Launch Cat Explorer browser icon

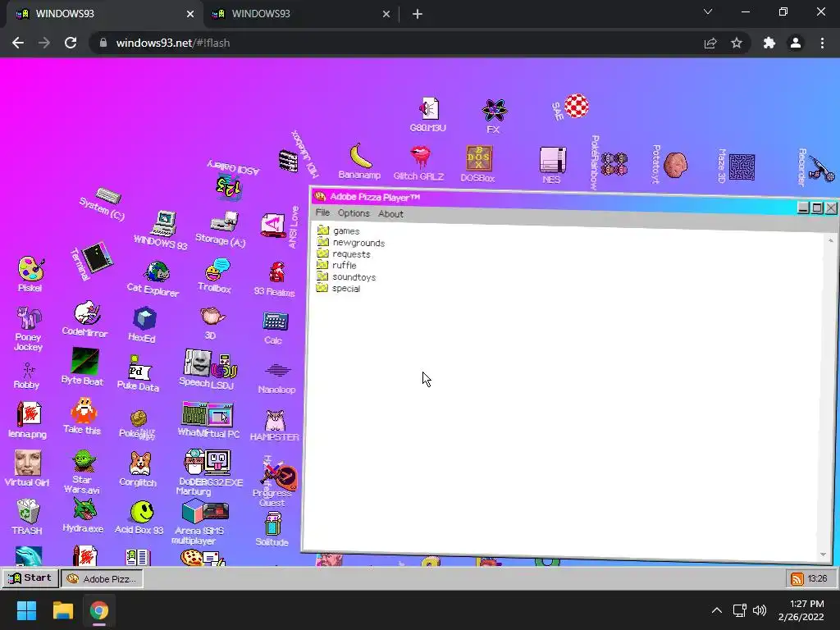(157, 272)
